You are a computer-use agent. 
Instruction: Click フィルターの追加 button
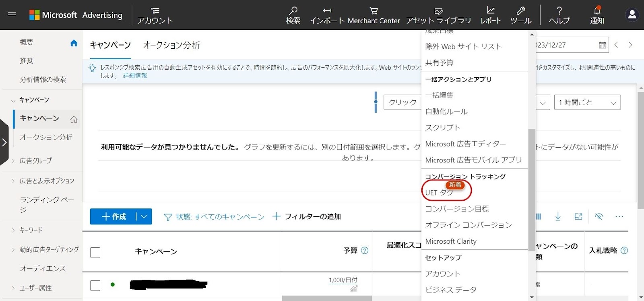pyautogui.click(x=307, y=217)
